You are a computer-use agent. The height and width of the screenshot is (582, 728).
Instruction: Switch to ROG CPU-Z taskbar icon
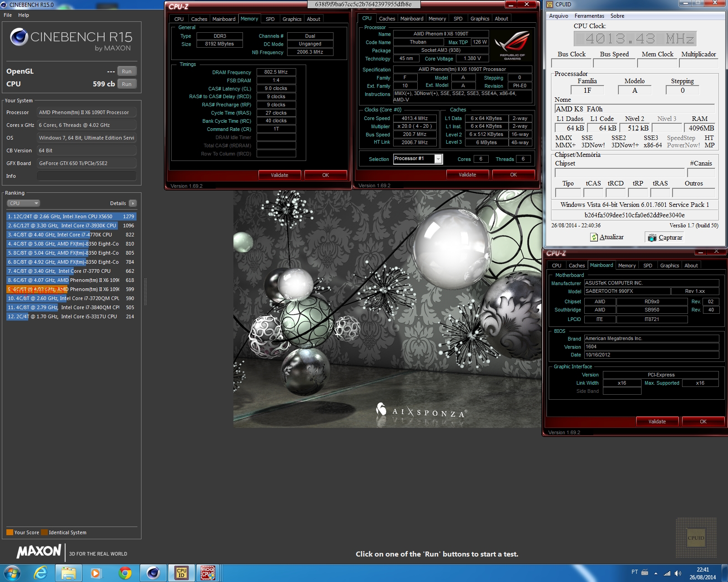pyautogui.click(x=208, y=573)
